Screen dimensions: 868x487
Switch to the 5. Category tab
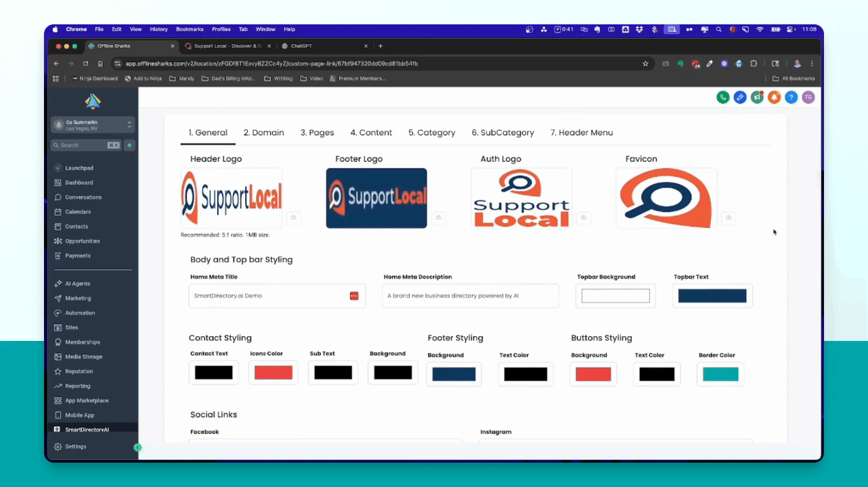click(432, 133)
